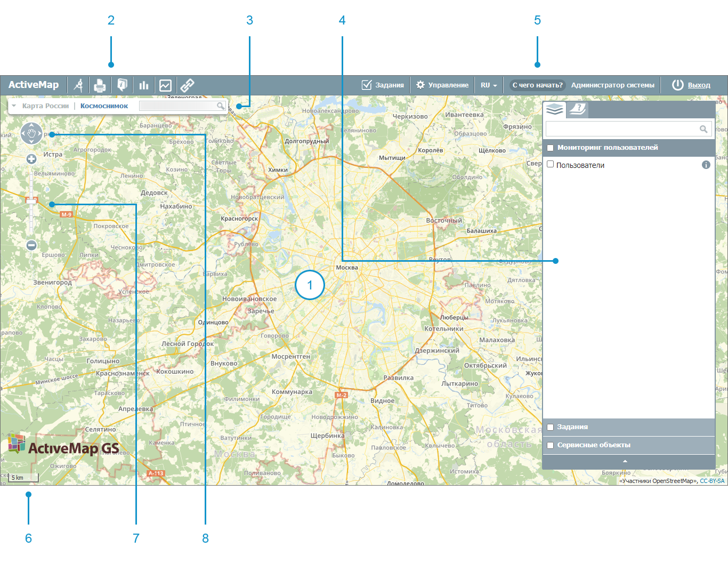The width and height of the screenshot is (728, 564).
Task: Click the Выход logout link
Action: pos(699,85)
